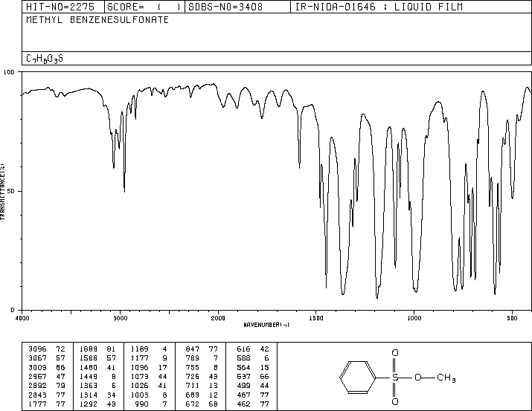Click the IR-NIDA-01646 : LIQUID FILM label

click(379, 7)
